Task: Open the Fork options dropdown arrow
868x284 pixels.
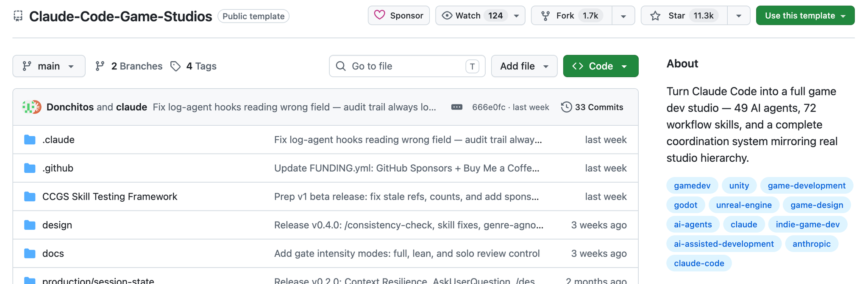Action: 623,16
